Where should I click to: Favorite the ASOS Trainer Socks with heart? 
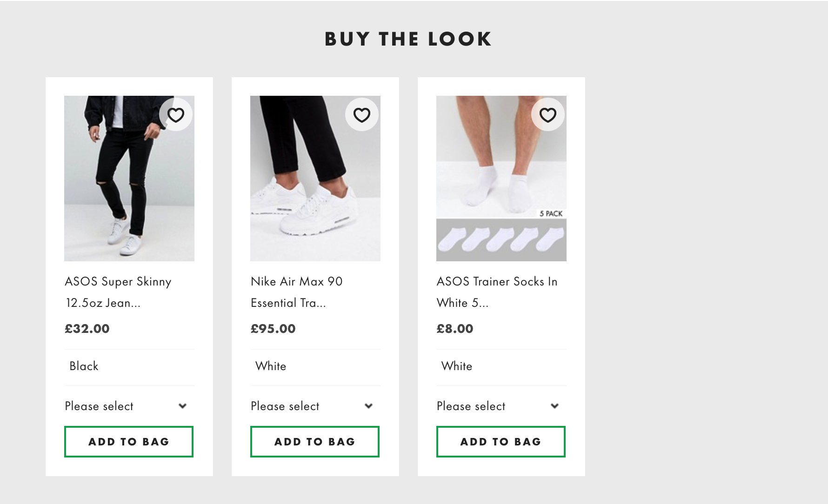pos(548,115)
